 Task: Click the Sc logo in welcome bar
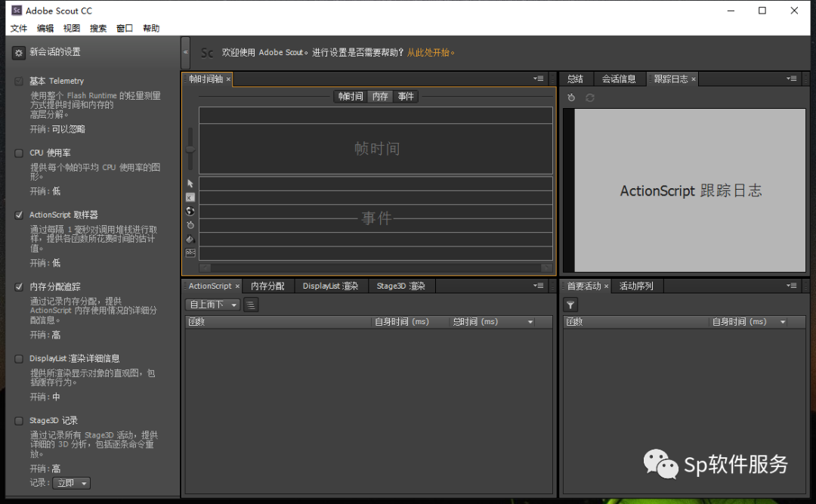pos(207,53)
